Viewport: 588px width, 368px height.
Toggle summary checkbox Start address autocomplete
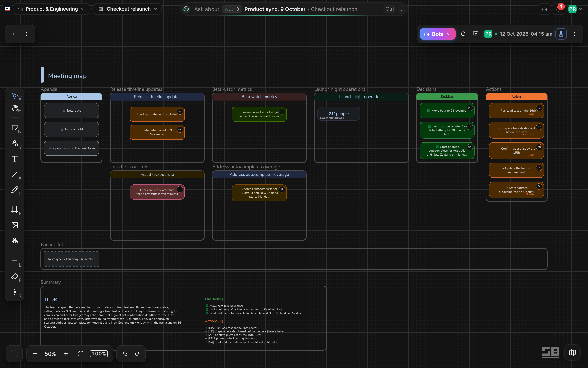tap(207, 313)
